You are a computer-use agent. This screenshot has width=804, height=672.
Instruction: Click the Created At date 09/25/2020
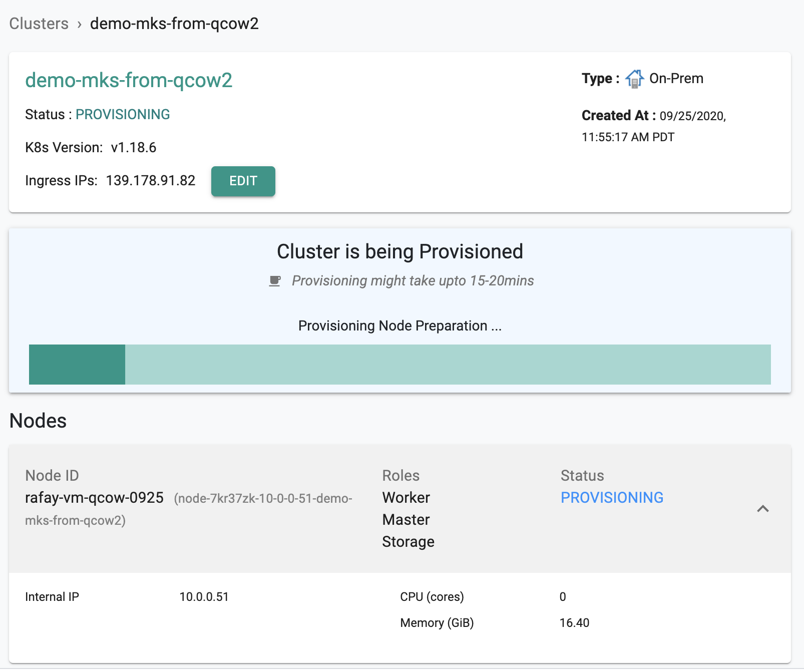pos(693,116)
